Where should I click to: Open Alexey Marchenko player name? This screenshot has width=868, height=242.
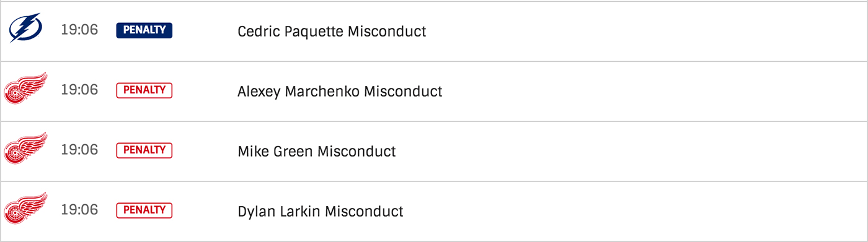[x=299, y=92]
